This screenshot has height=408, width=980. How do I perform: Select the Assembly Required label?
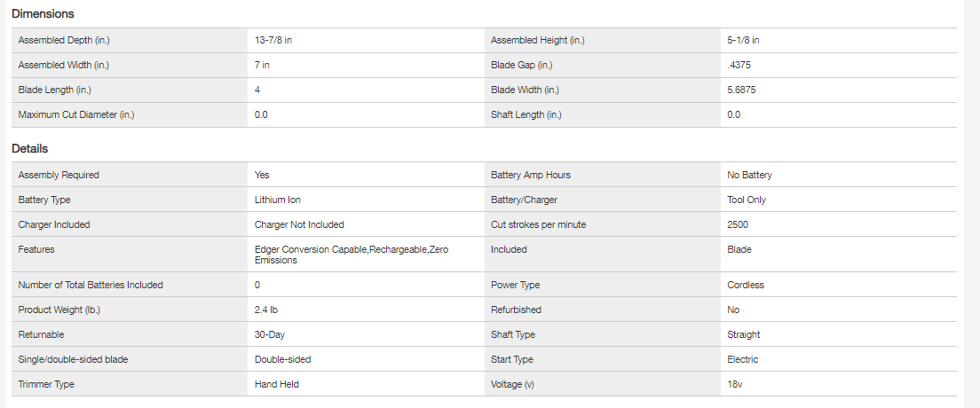click(59, 175)
